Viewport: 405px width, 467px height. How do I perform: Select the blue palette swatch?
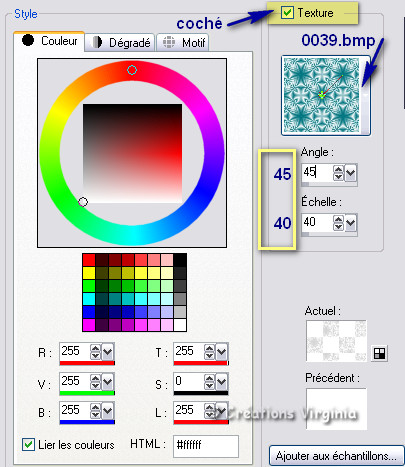[x=89, y=312]
